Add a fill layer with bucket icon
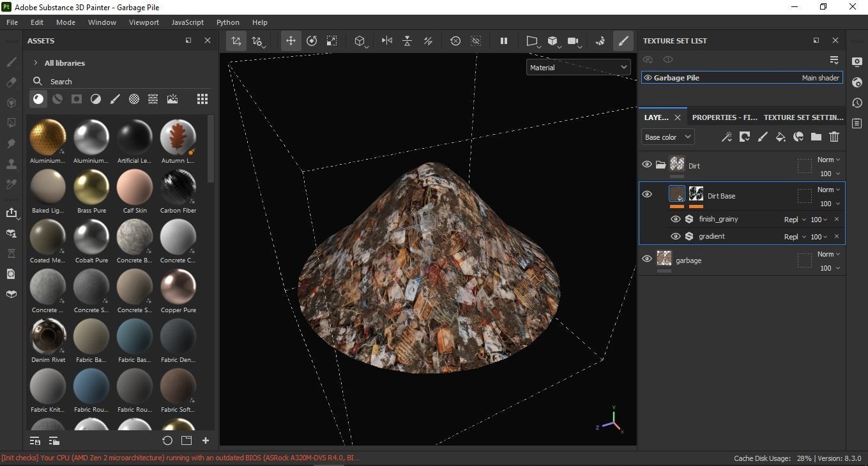The width and height of the screenshot is (868, 466). (x=780, y=137)
